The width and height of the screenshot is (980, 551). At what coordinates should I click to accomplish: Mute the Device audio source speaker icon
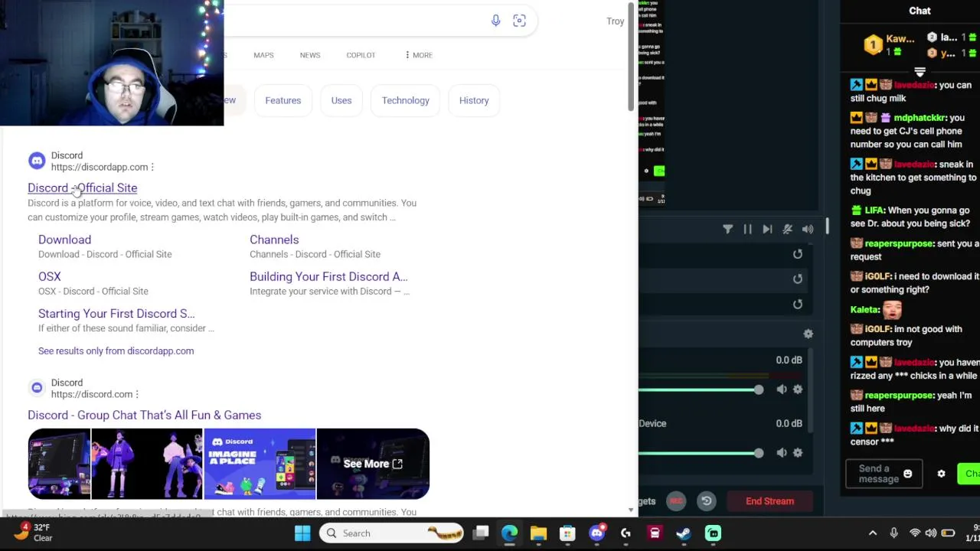tap(781, 452)
